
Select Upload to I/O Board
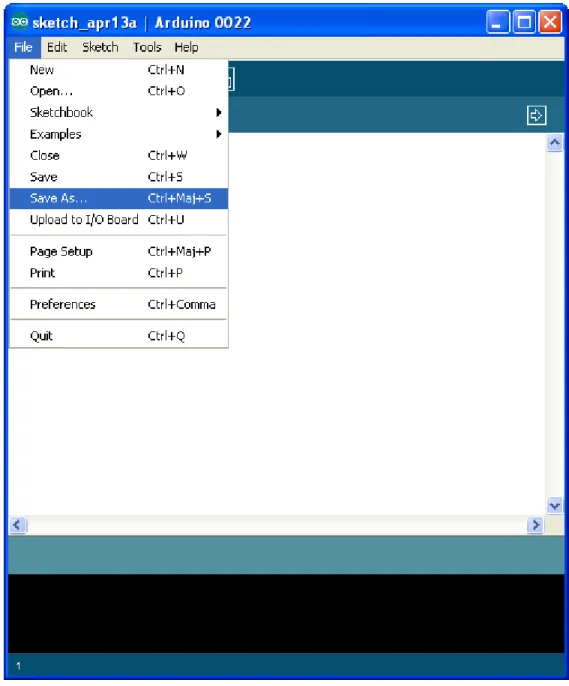point(119,220)
